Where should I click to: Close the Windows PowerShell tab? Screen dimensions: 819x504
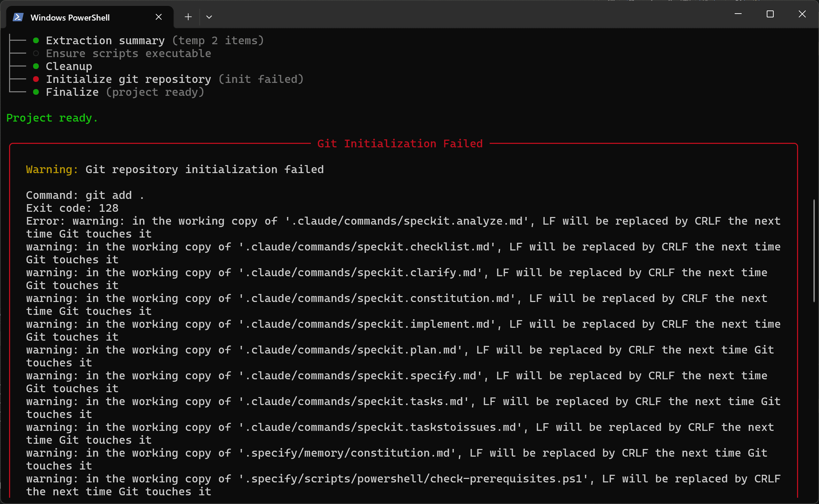tap(159, 17)
